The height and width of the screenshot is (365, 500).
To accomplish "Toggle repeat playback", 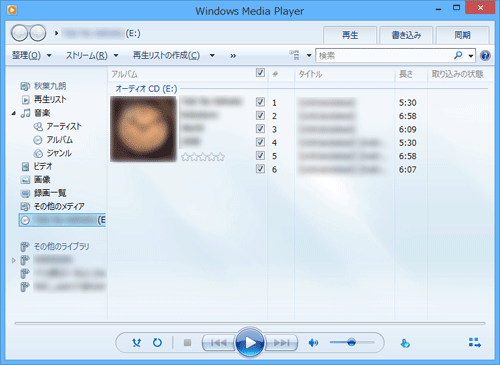I will (x=157, y=342).
